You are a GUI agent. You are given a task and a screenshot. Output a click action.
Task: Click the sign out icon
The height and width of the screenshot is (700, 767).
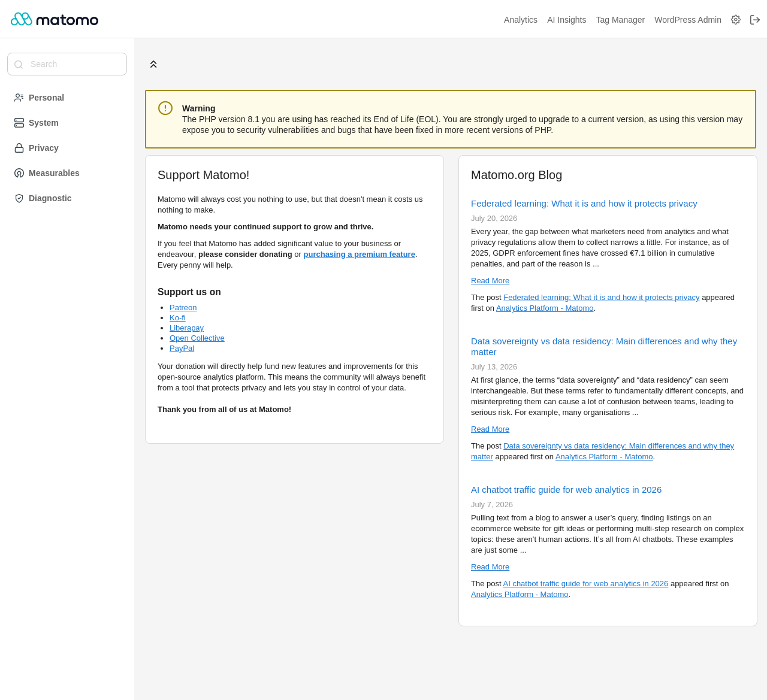(755, 20)
